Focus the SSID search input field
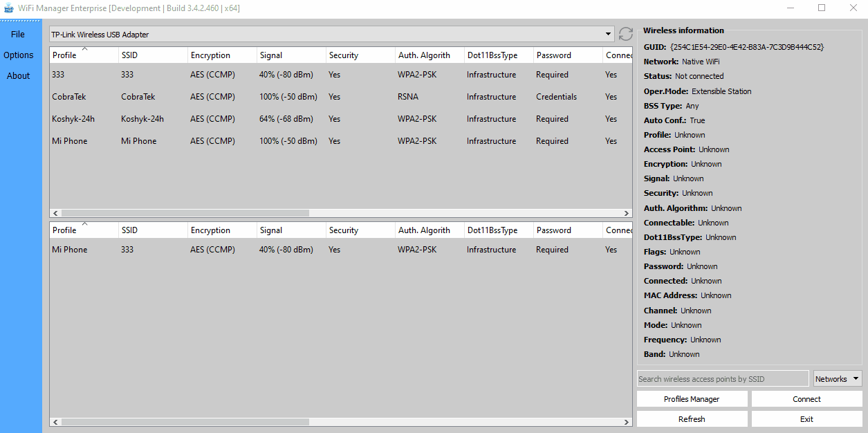The image size is (868, 433). (x=723, y=378)
